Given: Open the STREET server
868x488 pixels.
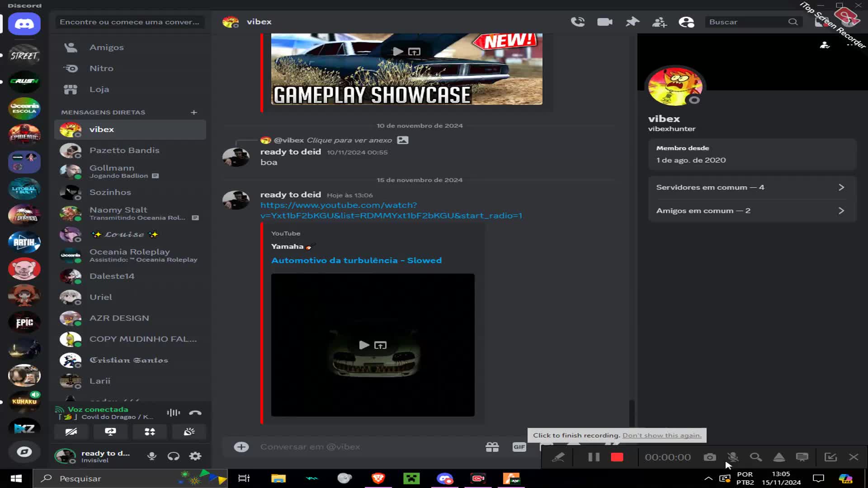Looking at the screenshot, I should (24, 56).
